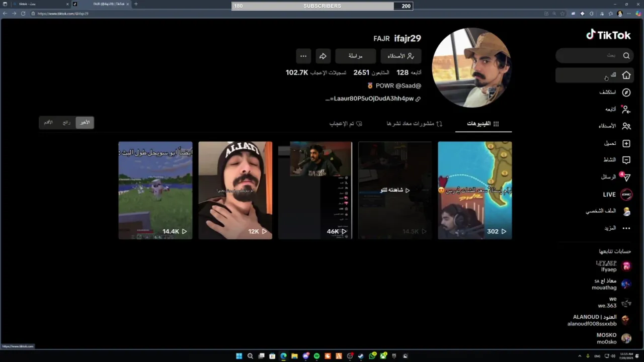Open File Explorer from the taskbar

tap(294, 356)
